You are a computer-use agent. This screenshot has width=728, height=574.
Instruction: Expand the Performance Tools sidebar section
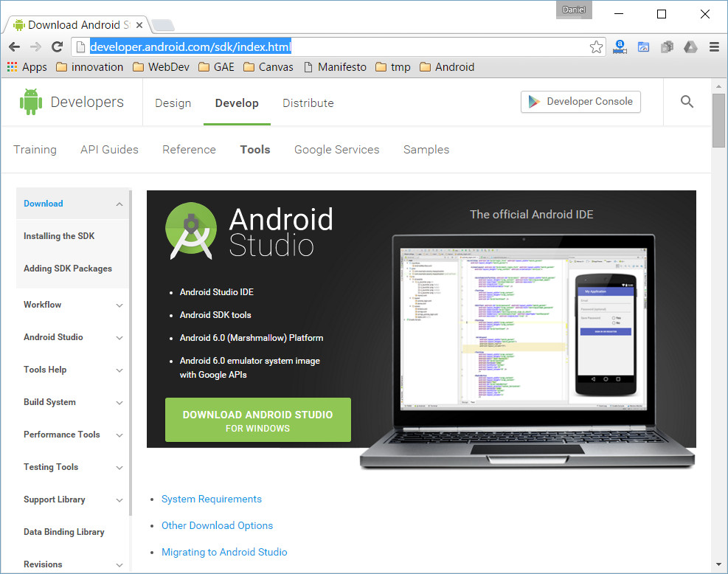coord(119,435)
